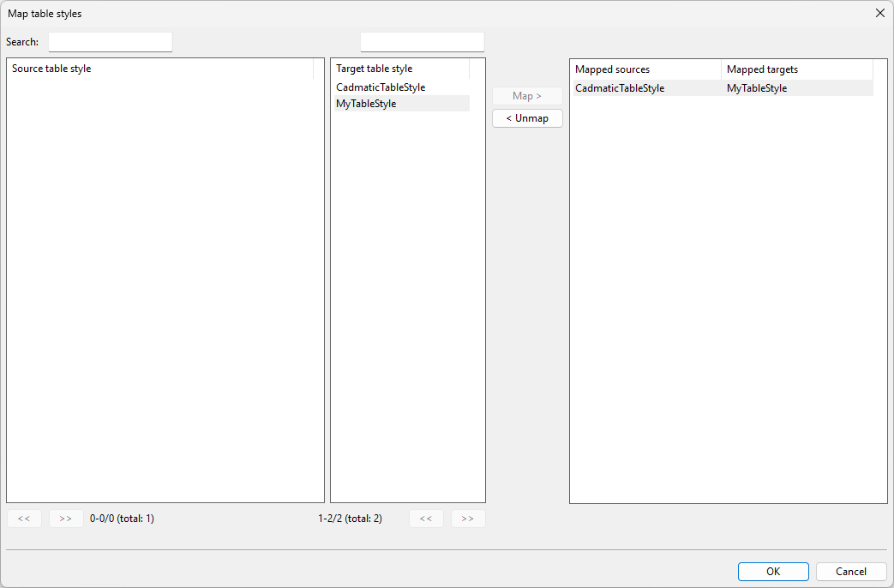The height and width of the screenshot is (588, 894).
Task: Go to next page of source styles
Action: click(66, 519)
